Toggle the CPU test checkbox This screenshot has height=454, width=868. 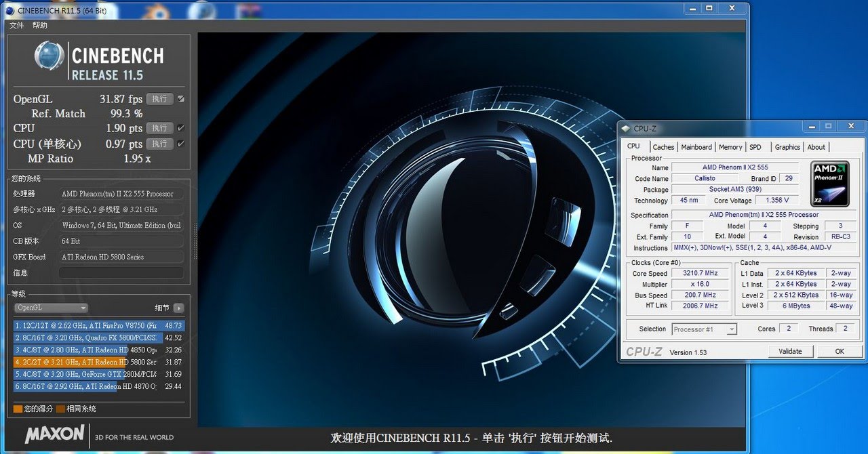(180, 128)
